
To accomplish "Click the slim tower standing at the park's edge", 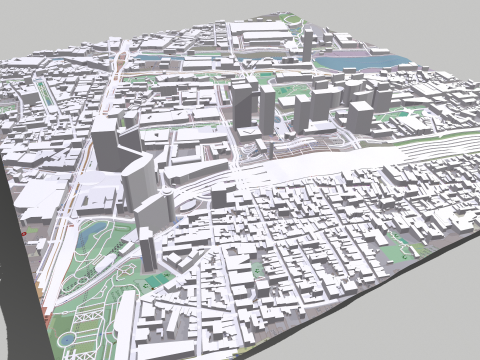I will click(148, 249).
